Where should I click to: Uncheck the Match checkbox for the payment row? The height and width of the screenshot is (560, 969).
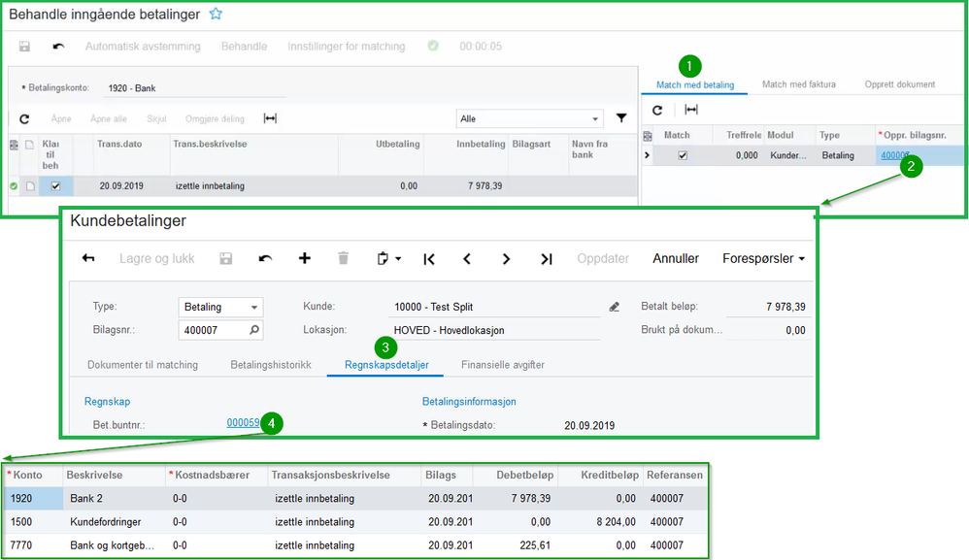point(683,155)
